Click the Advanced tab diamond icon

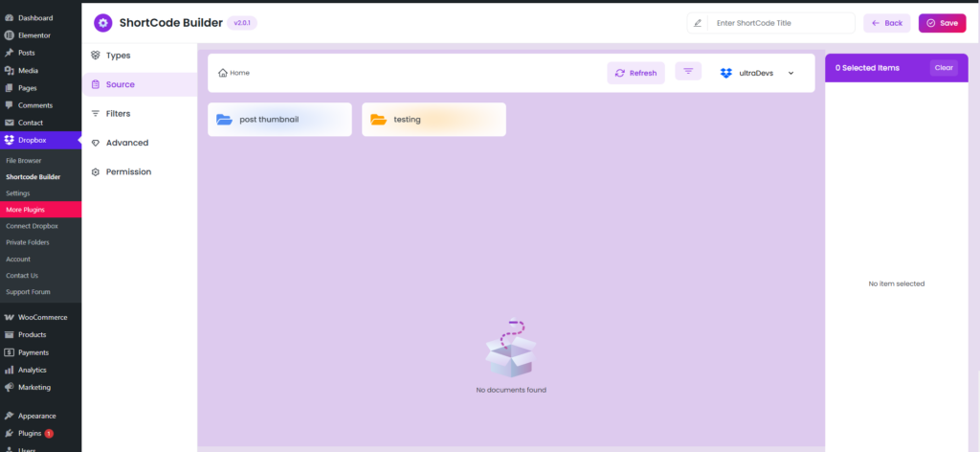(x=95, y=143)
